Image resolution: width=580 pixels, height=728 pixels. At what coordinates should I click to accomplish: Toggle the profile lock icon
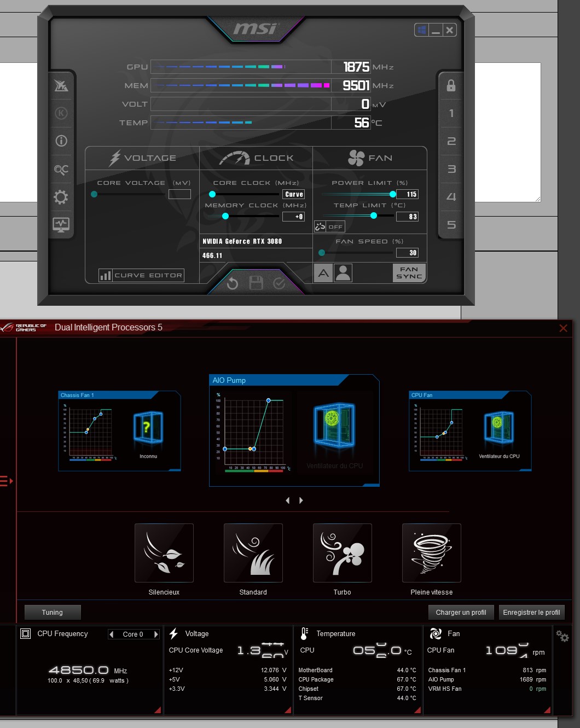[x=451, y=85]
